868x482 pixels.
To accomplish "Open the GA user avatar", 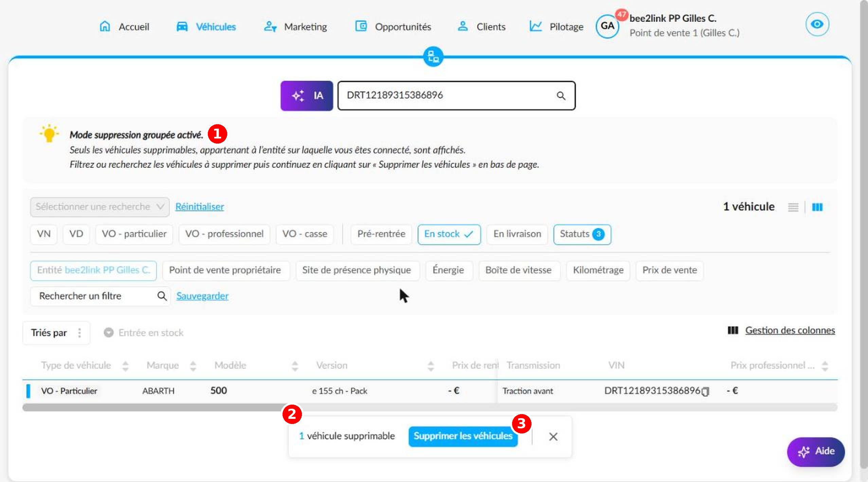I will point(607,26).
